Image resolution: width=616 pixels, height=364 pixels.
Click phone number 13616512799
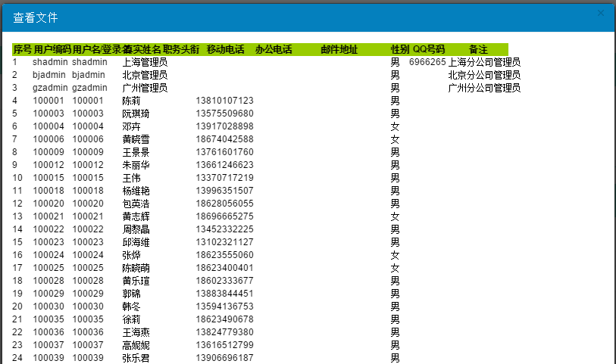coord(225,345)
